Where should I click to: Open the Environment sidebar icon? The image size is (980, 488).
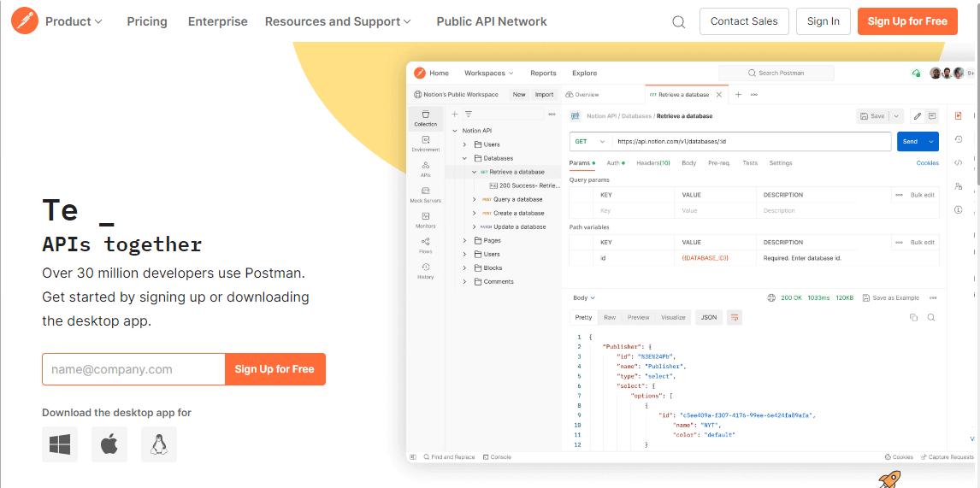(x=426, y=144)
